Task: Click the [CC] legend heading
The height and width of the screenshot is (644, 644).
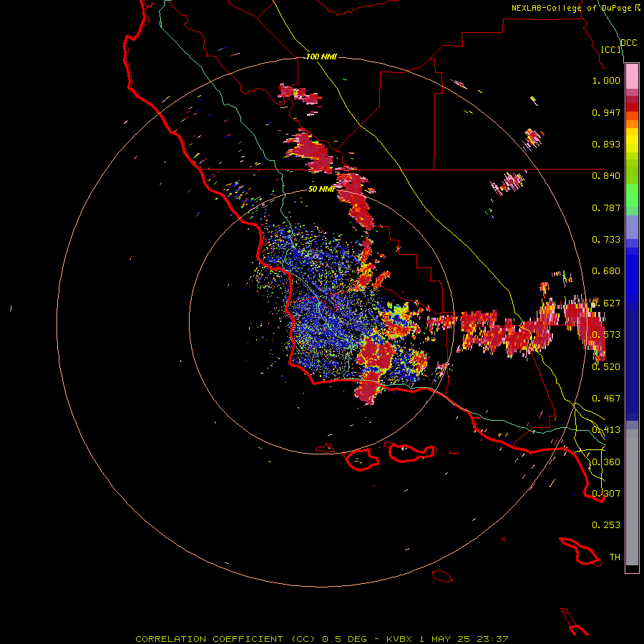Action: point(611,49)
